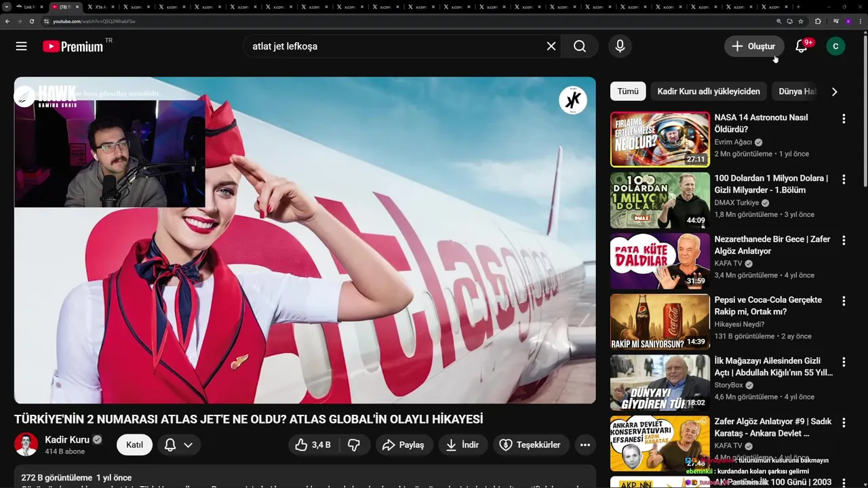Click the browser URL address bar
This screenshot has height=488, width=868.
(407, 21)
